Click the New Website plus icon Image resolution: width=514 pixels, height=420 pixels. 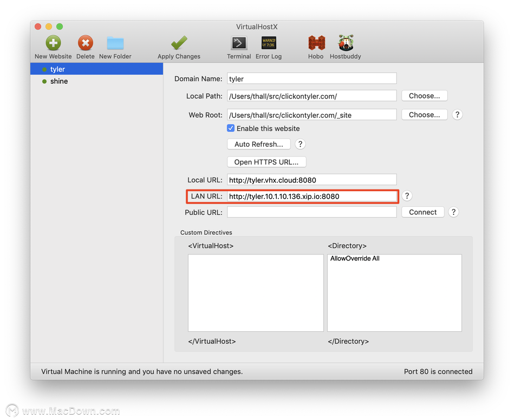53,43
